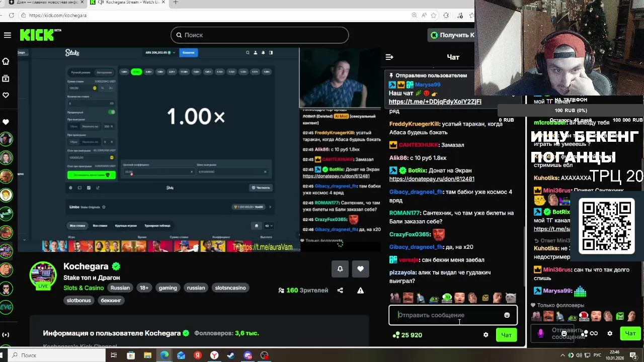
Task: Open the donatepay.ru donation link
Action: [432, 179]
